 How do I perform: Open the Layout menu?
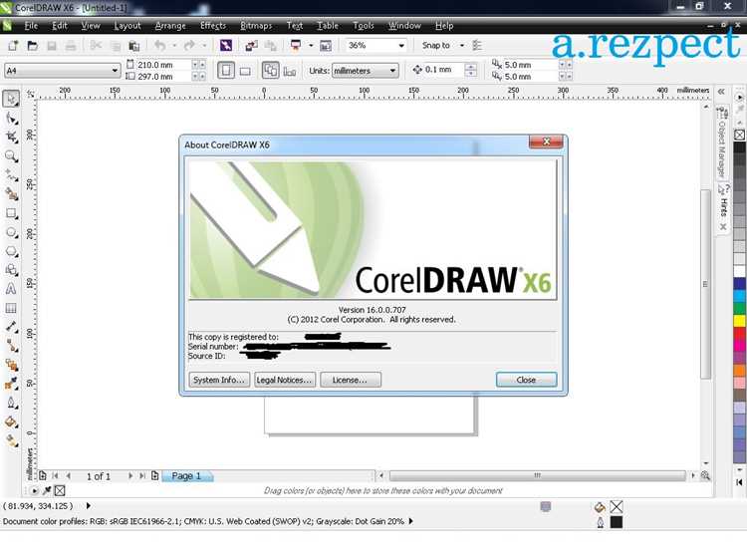[x=127, y=26]
